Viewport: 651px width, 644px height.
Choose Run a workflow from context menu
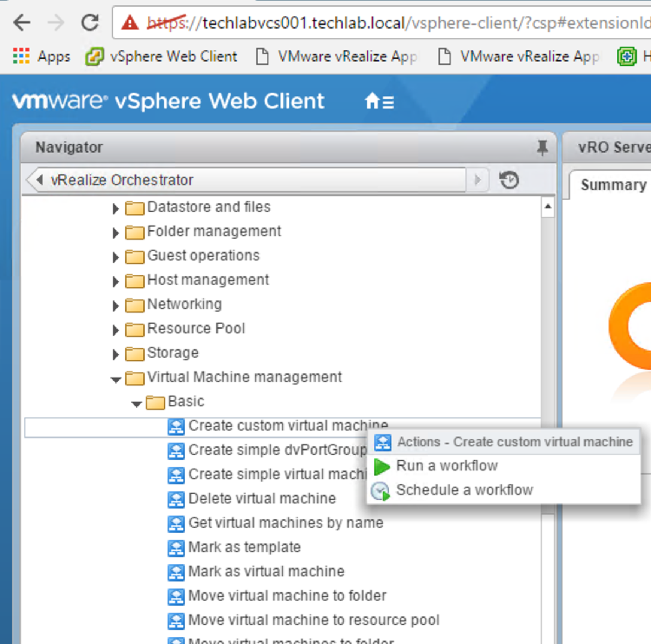[503, 466]
